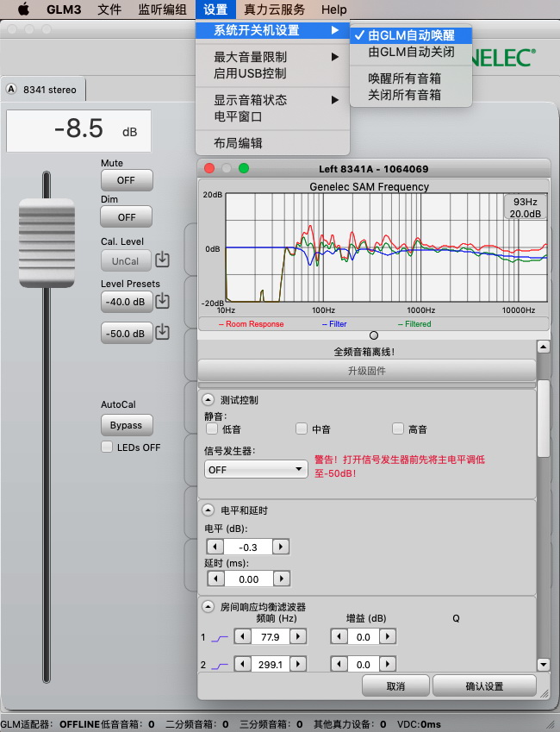Image resolution: width=560 pixels, height=732 pixels.
Task: Open 文件 menu
Action: tap(109, 9)
